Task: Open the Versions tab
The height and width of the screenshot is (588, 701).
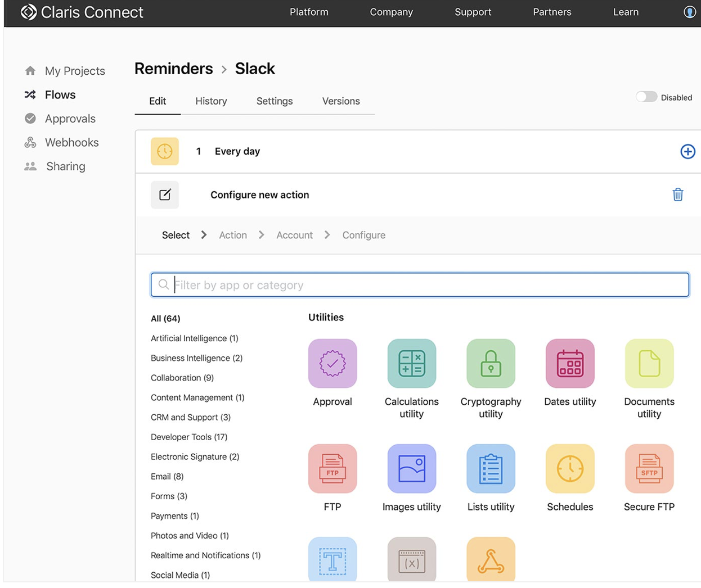Action: (x=340, y=101)
